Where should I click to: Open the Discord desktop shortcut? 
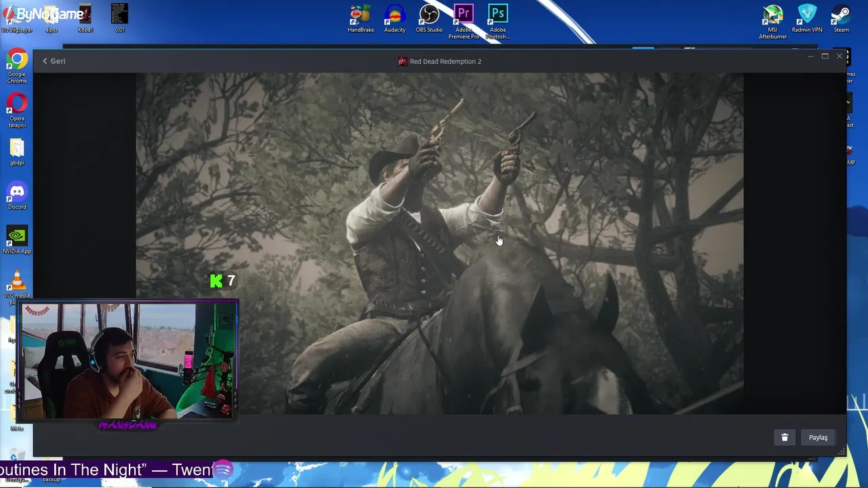[x=17, y=196]
